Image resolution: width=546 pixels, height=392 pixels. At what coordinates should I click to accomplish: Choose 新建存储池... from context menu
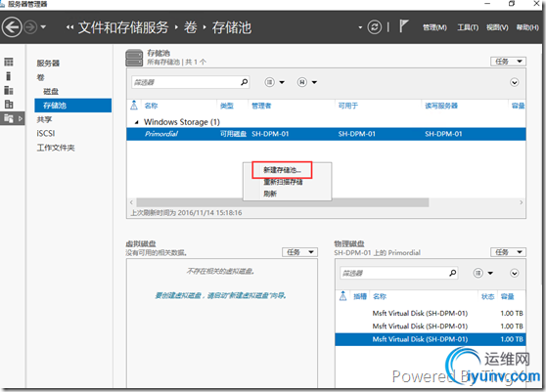pos(282,170)
